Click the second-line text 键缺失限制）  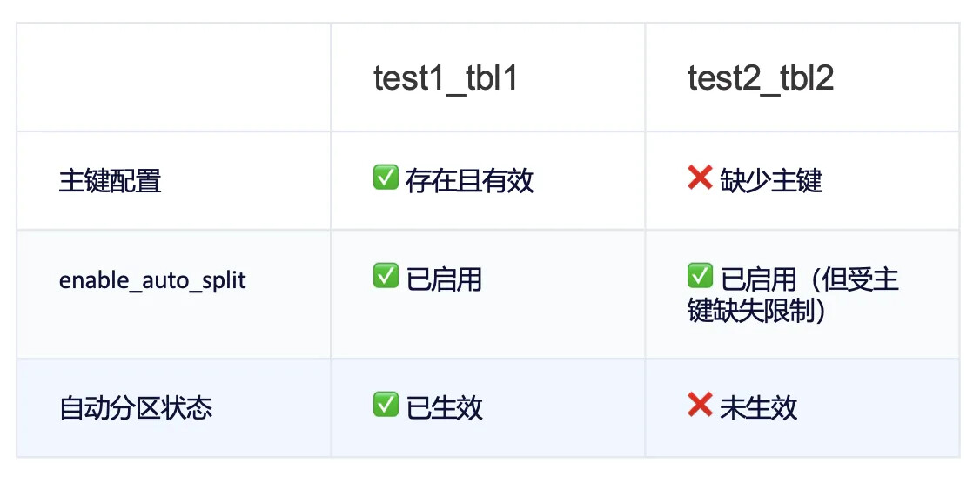[755, 311]
